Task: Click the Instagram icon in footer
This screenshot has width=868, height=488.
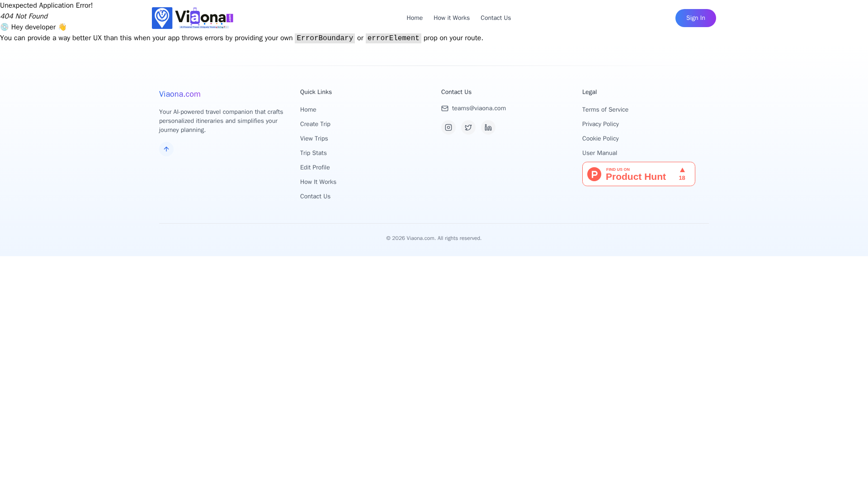Action: click(x=448, y=127)
